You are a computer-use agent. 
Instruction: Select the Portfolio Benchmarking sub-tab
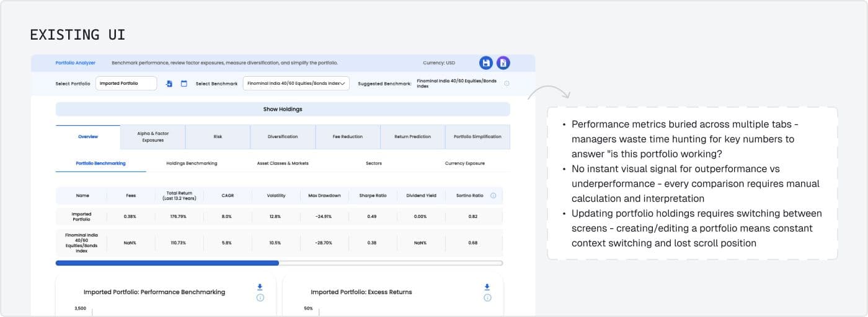[101, 163]
